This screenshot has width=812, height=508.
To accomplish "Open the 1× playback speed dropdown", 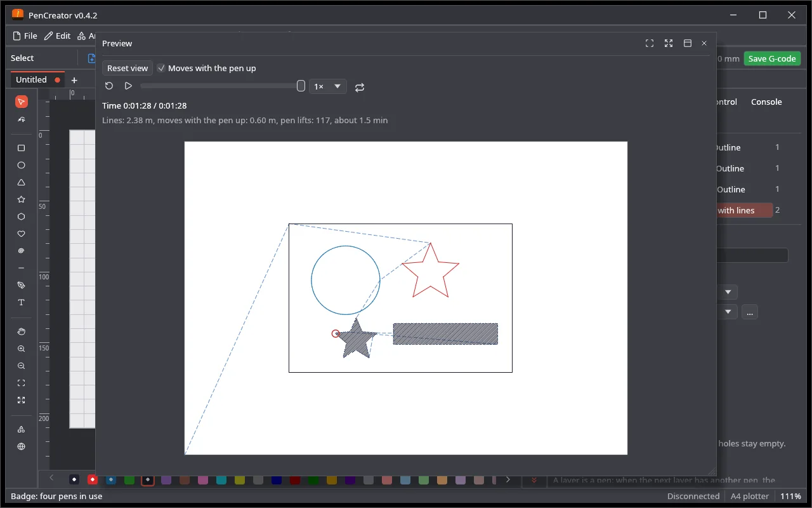I will [x=328, y=86].
